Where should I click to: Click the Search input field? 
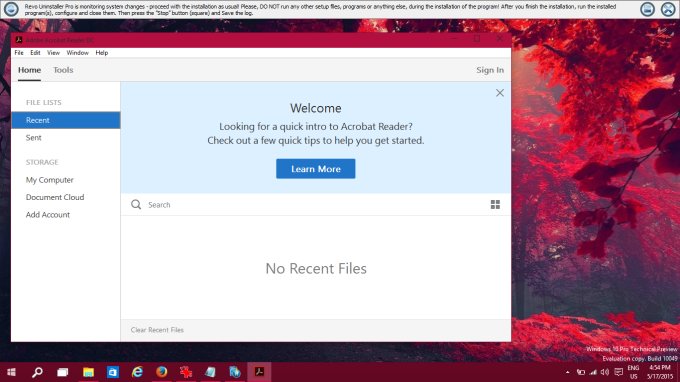(317, 205)
